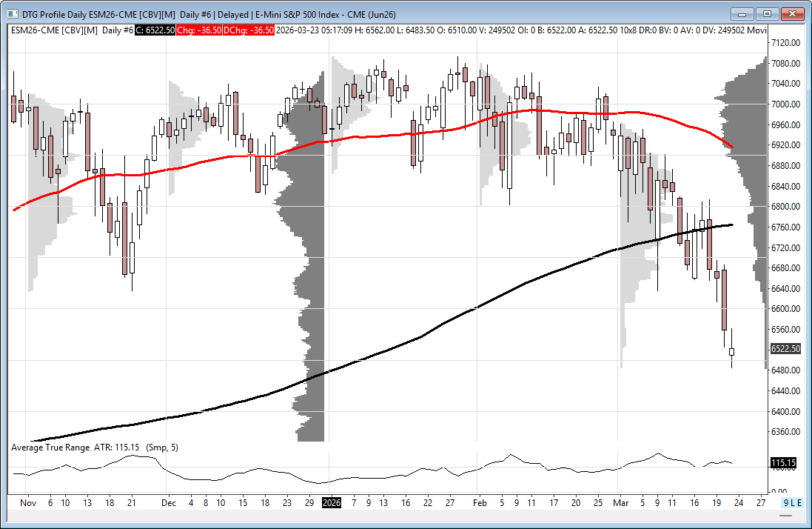Click the ESM26-CME [CBV][M] symbol header text
Screen dimensions: 812x529
coord(55,30)
